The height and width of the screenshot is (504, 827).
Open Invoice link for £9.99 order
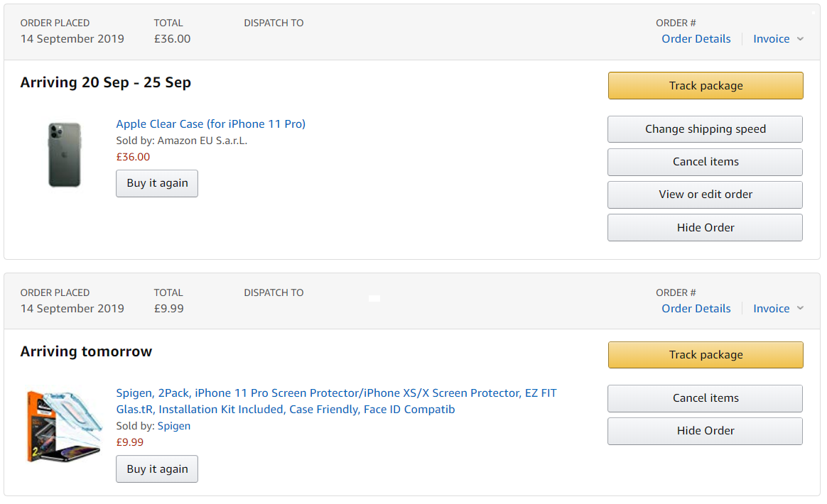tap(771, 308)
